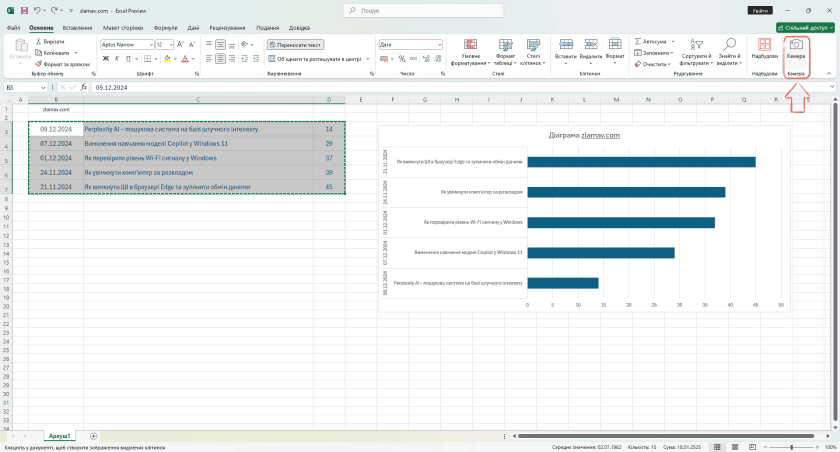Click the Знайти й виділити magnifier icon
This screenshot has height=452, width=840.
pyautogui.click(x=730, y=44)
